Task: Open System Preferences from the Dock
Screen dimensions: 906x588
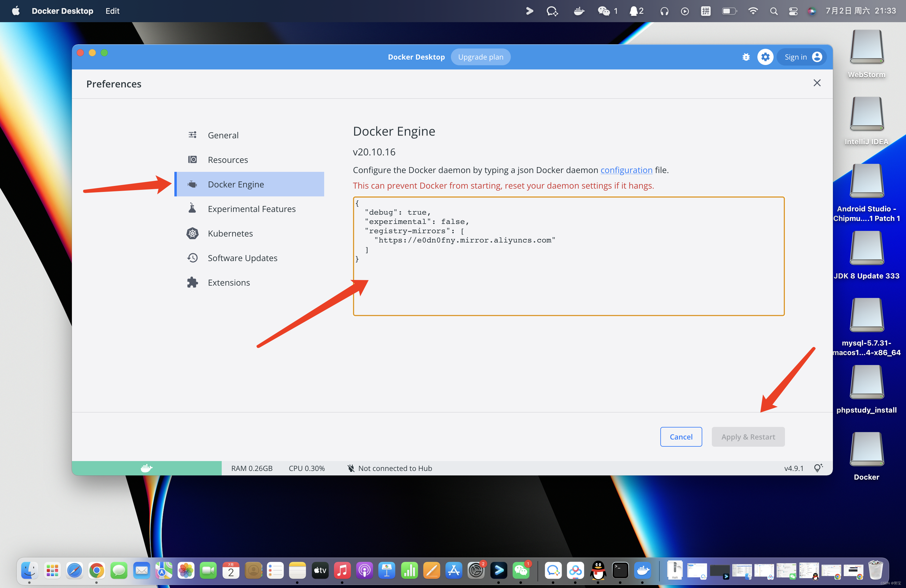Action: click(x=476, y=571)
